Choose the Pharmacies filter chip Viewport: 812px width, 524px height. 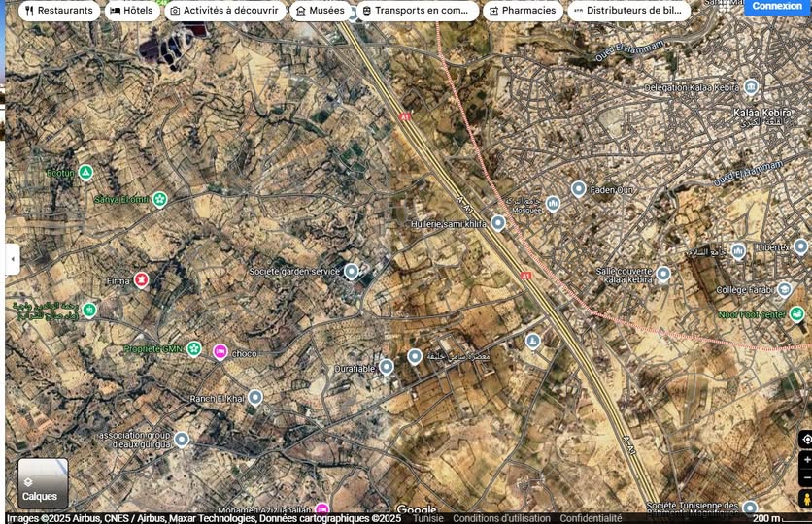522,11
